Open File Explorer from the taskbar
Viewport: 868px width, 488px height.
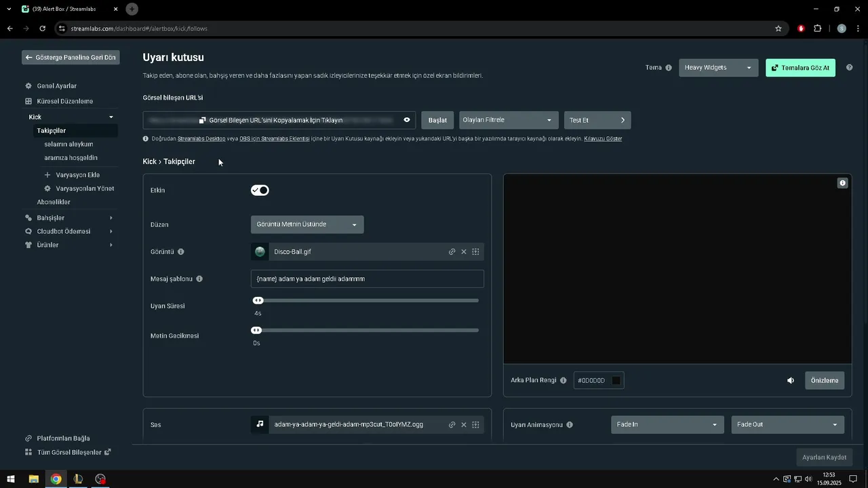(x=33, y=479)
